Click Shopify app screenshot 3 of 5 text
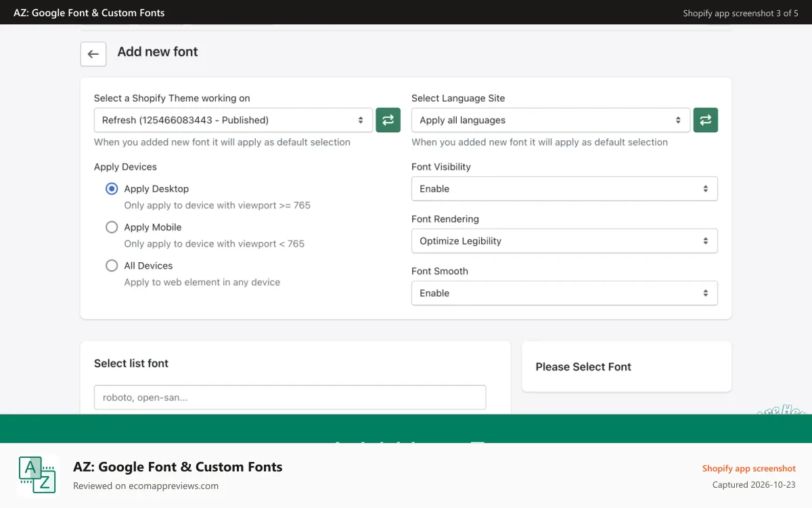 pos(740,14)
